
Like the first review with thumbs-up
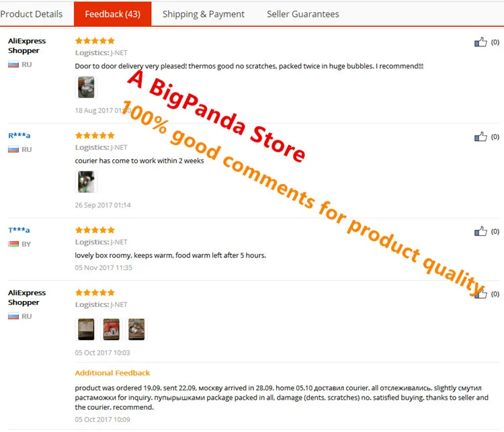480,42
